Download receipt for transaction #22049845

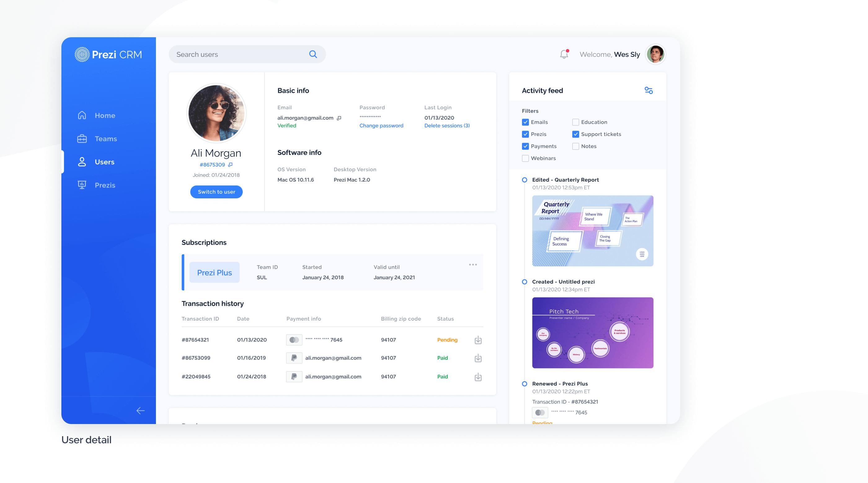pos(478,377)
